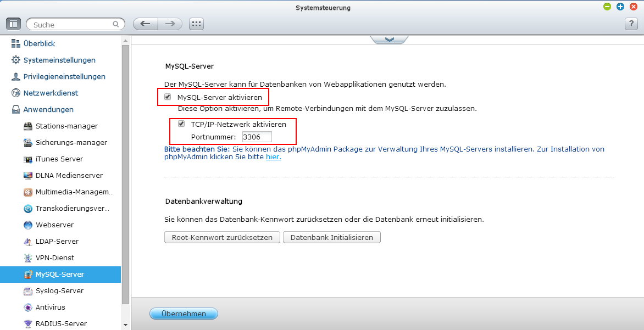644x330 pixels.
Task: Click the Übernehmen button
Action: pyautogui.click(x=184, y=314)
